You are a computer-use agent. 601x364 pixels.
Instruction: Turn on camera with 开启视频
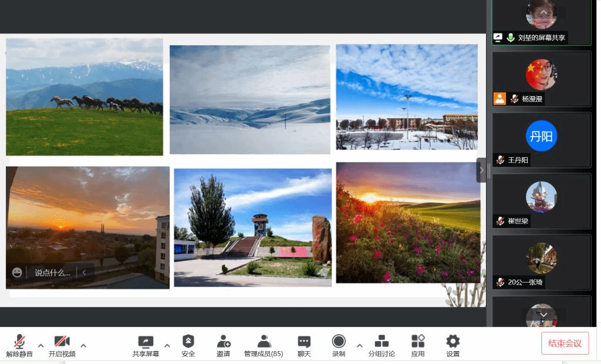pos(62,345)
